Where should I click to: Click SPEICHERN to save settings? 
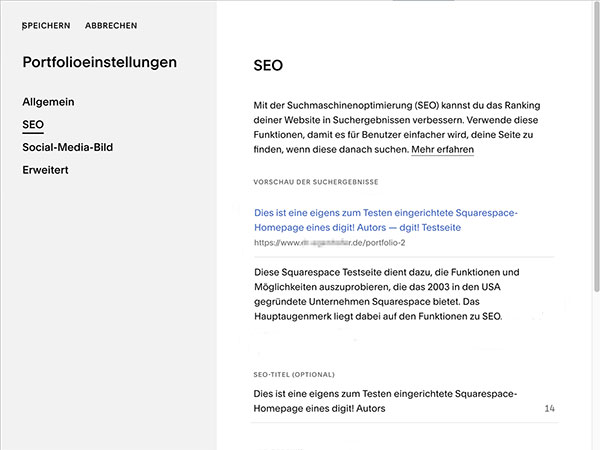(x=46, y=26)
